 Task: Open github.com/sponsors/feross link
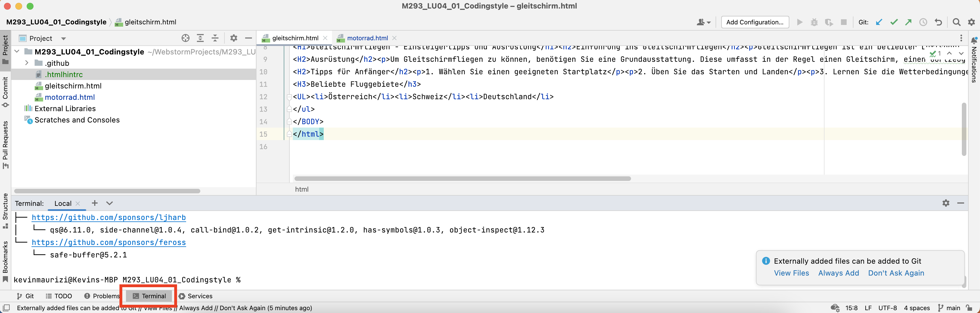[108, 242]
